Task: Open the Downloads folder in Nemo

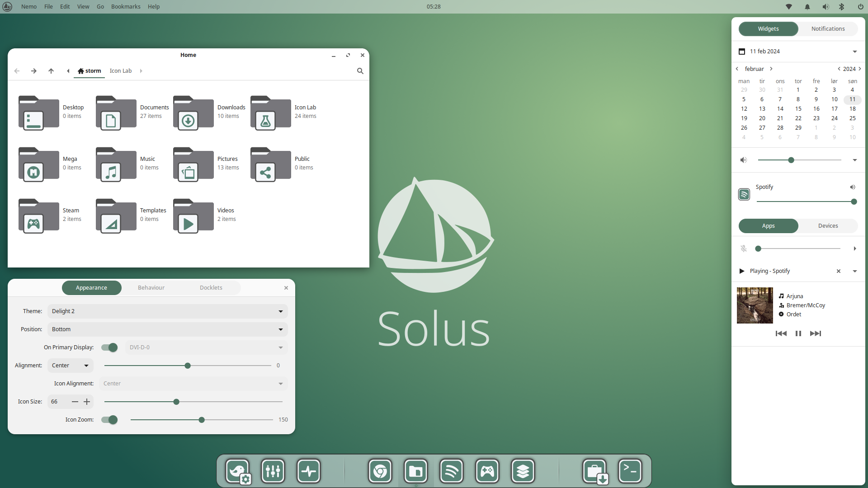Action: point(193,113)
